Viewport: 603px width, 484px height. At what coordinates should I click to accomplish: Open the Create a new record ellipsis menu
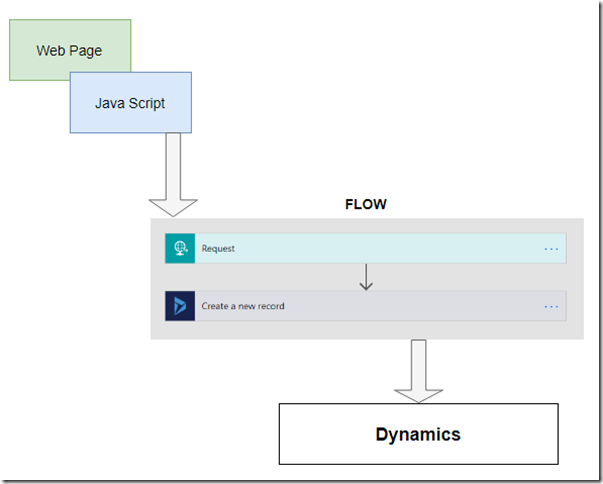point(551,307)
